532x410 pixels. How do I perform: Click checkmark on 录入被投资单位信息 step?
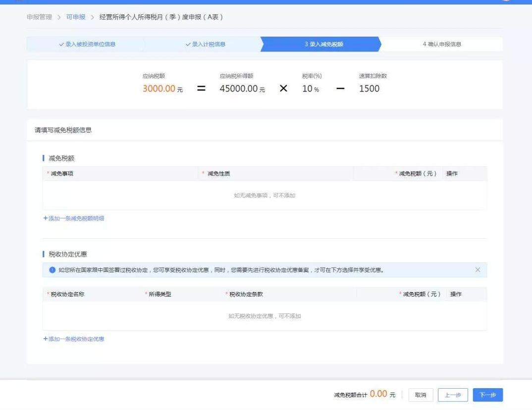click(61, 45)
